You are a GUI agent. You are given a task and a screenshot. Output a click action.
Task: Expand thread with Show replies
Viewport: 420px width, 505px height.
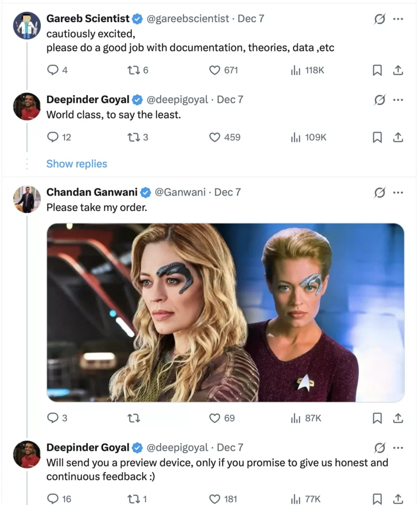76,164
